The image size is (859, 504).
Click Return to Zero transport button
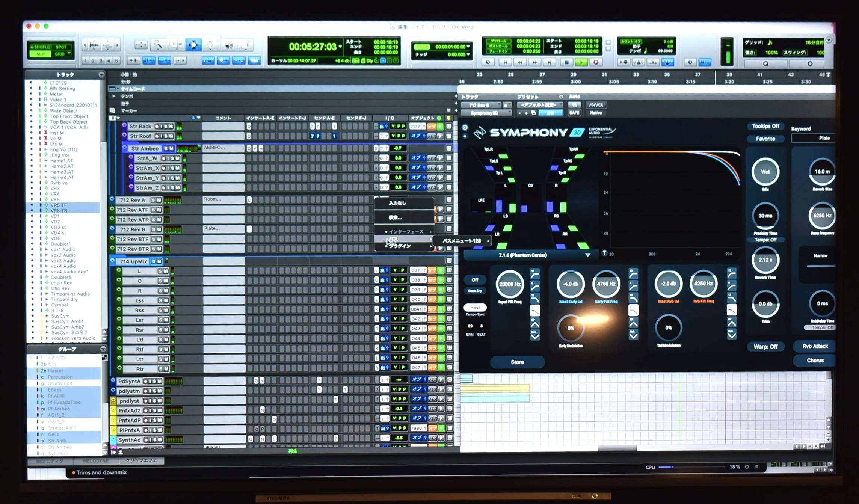pos(505,62)
